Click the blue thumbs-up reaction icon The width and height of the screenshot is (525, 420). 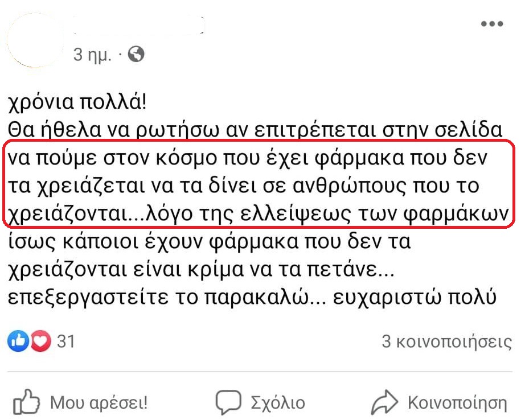point(18,341)
